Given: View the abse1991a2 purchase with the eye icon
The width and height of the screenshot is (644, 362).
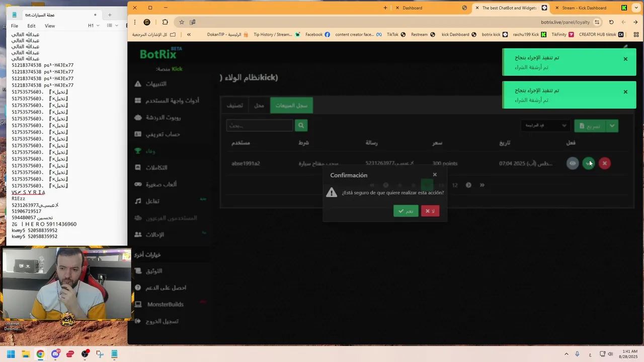Looking at the screenshot, I should (573, 163).
